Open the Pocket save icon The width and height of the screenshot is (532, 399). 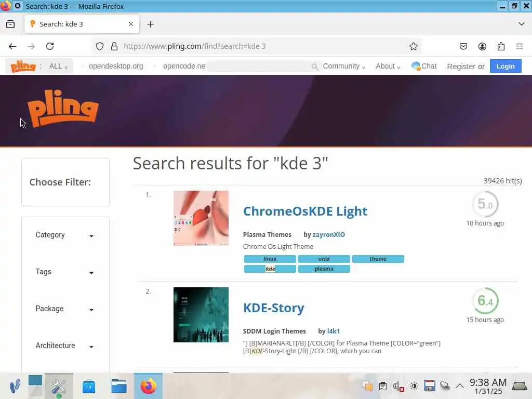[x=463, y=46]
